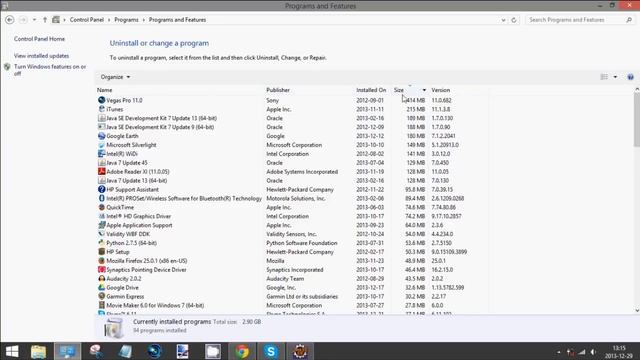640x360 pixels.
Task: Click the Garmin Express icon
Action: pyautogui.click(x=102, y=296)
